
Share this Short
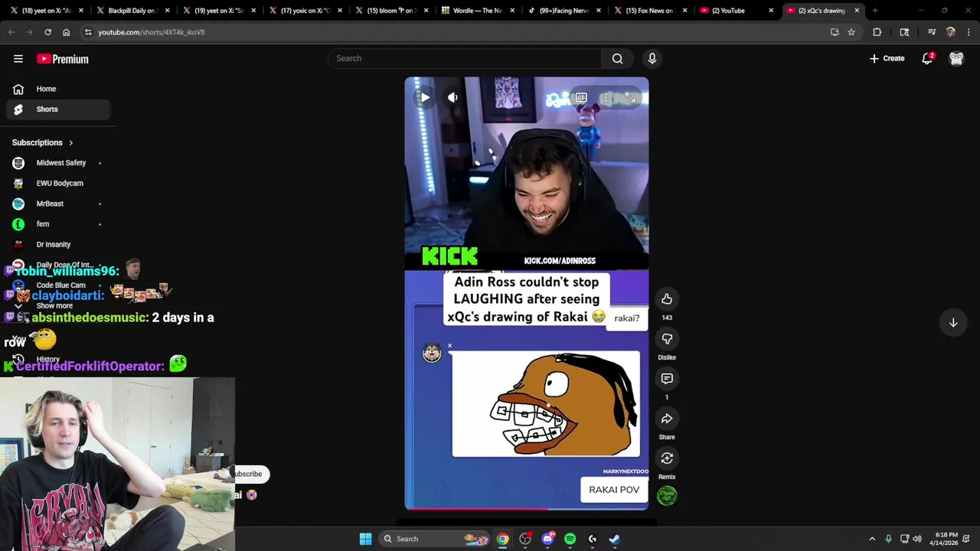[x=667, y=419]
